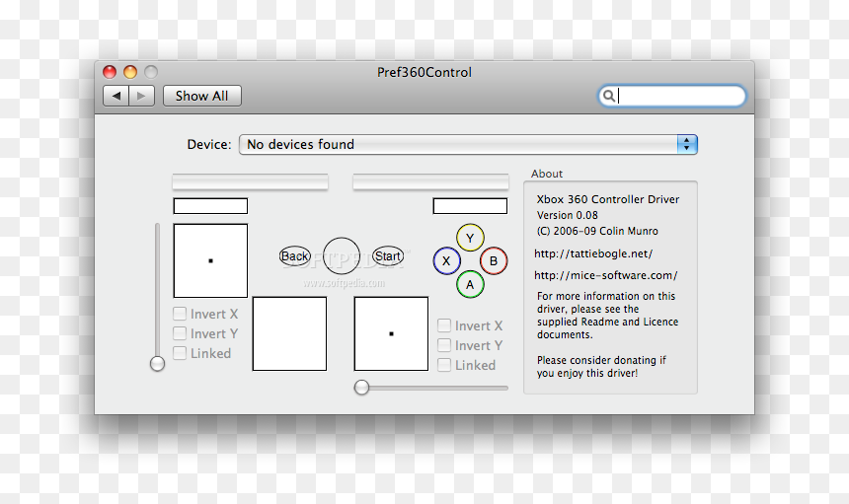The width and height of the screenshot is (849, 504).
Task: Open the Device dropdown showing No devices found
Action: pos(468,144)
